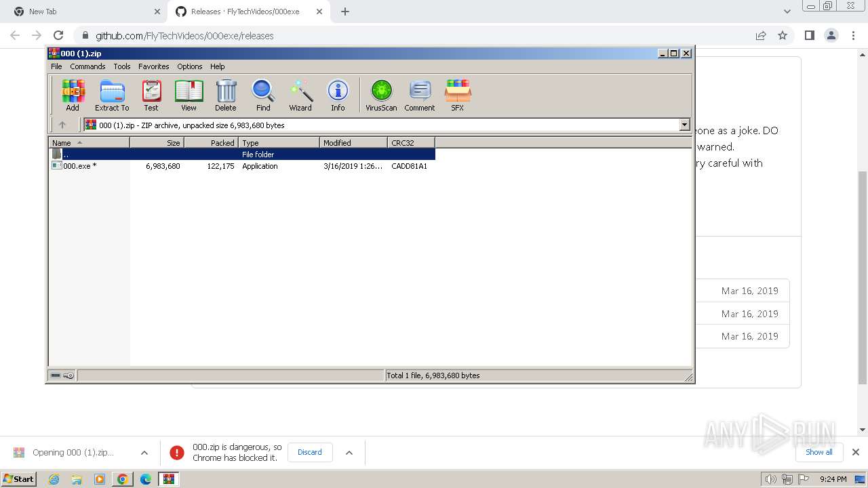The image size is (868, 488).
Task: Sort by Type column header
Action: 279,142
